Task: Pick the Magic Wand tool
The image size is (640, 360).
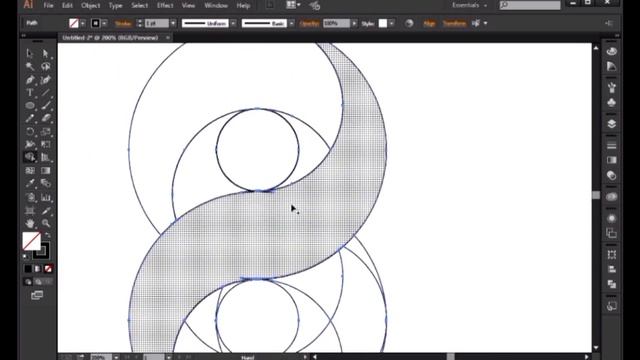Action: tap(30, 66)
